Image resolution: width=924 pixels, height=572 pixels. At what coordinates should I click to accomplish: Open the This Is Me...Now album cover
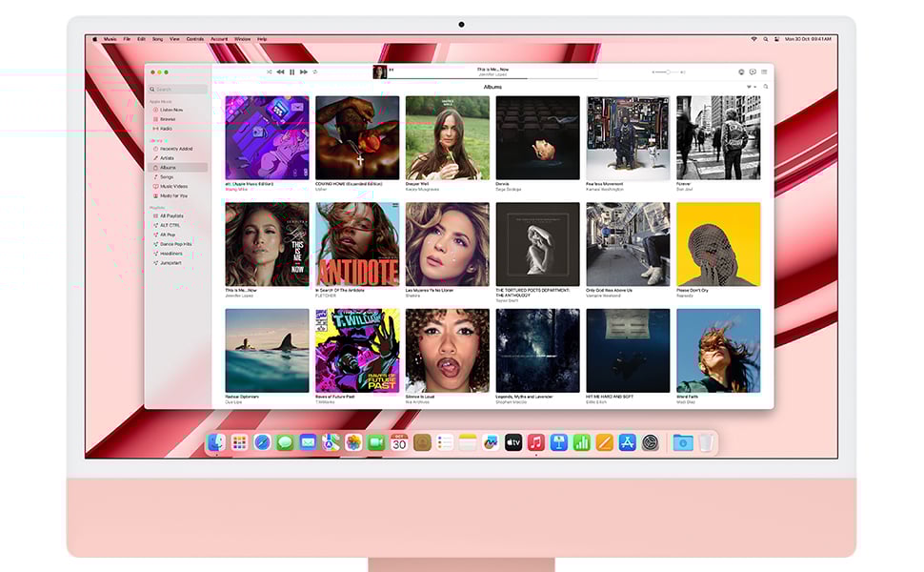267,244
